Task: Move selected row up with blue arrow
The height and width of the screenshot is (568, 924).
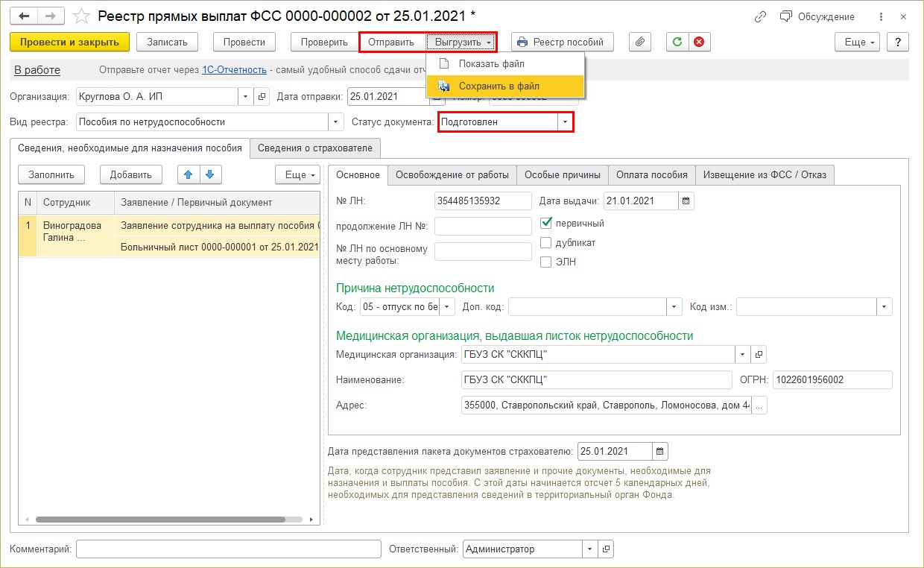Action: (x=189, y=174)
